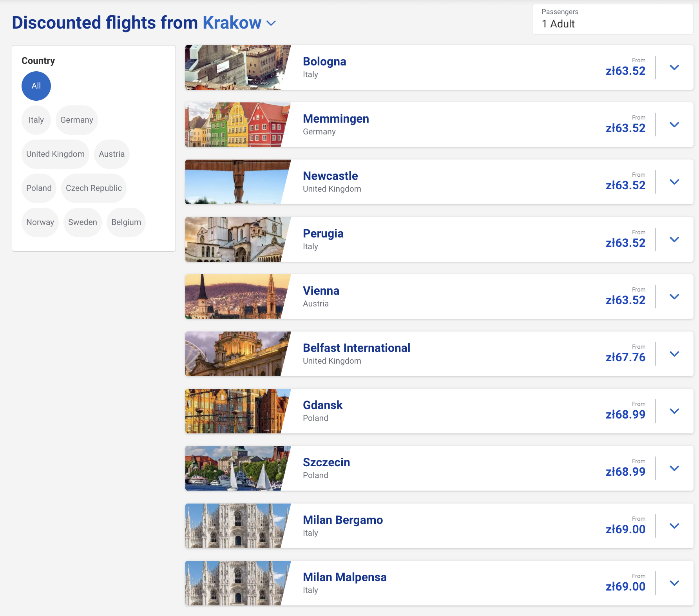Toggle the Sweden country filter
Image resolution: width=699 pixels, height=616 pixels.
click(x=82, y=222)
